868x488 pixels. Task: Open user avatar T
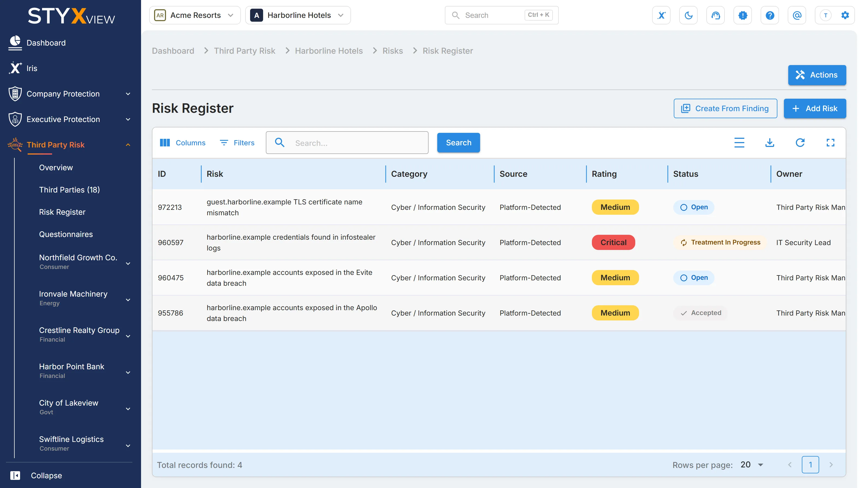(x=825, y=15)
